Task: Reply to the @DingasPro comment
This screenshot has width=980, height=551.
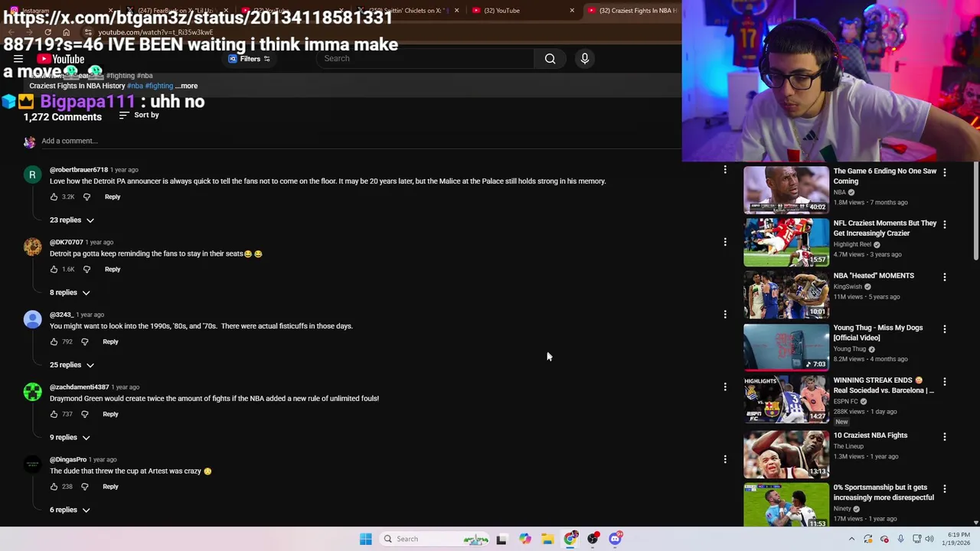Action: [x=110, y=487]
